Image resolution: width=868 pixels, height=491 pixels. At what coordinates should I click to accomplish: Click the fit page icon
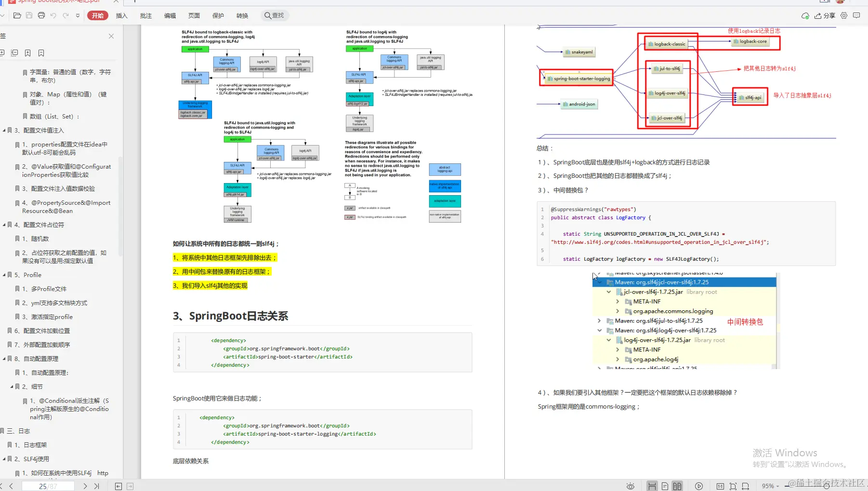[x=733, y=486]
